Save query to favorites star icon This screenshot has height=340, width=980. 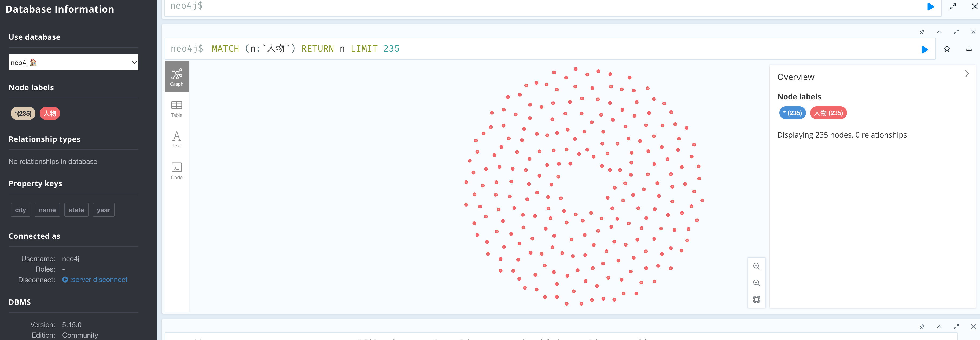click(x=947, y=49)
